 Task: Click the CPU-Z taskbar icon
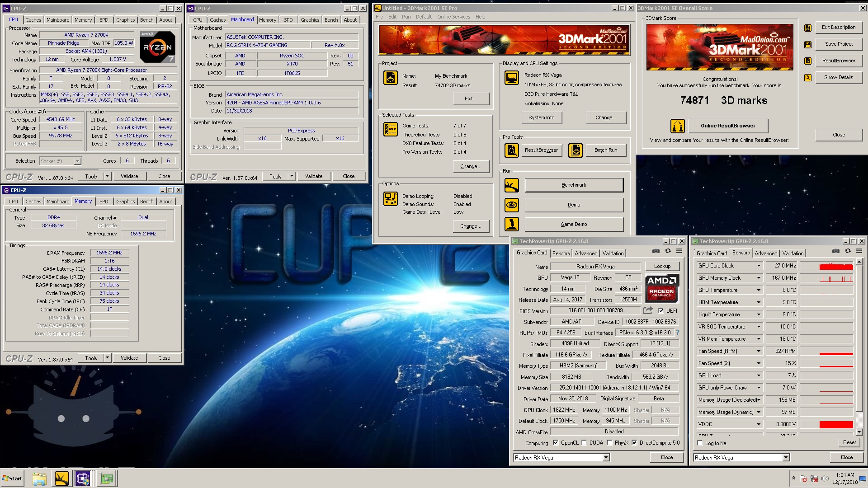point(83,479)
